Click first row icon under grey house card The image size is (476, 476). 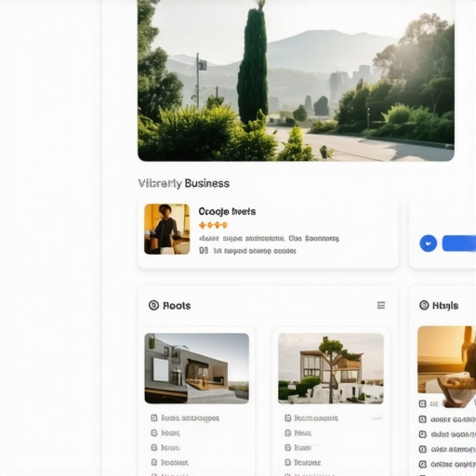(x=154, y=418)
